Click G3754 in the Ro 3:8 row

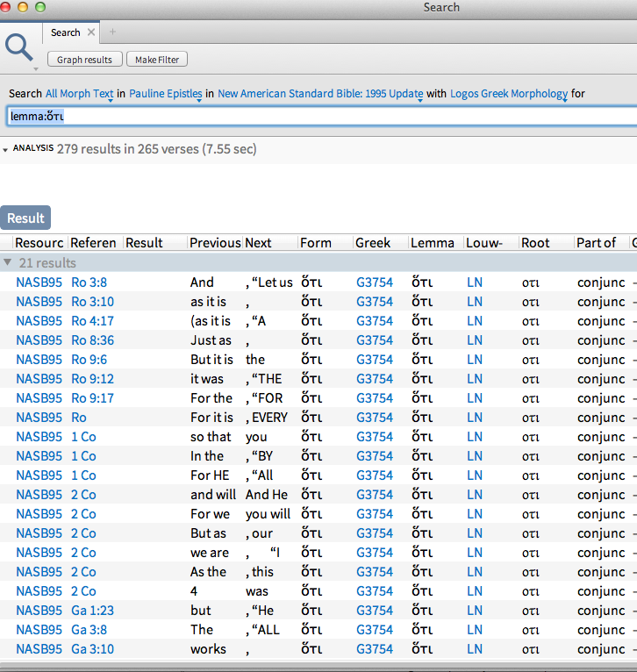point(375,282)
